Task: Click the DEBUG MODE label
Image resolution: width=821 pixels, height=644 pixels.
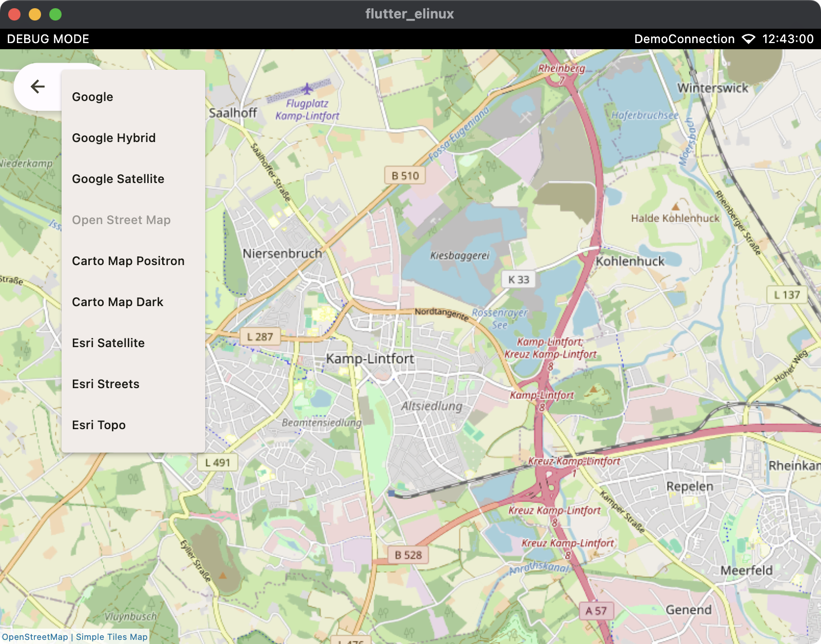Action: [x=48, y=39]
